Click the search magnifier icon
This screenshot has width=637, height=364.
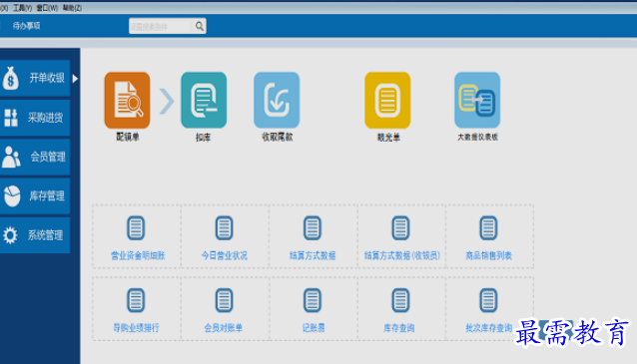point(199,26)
